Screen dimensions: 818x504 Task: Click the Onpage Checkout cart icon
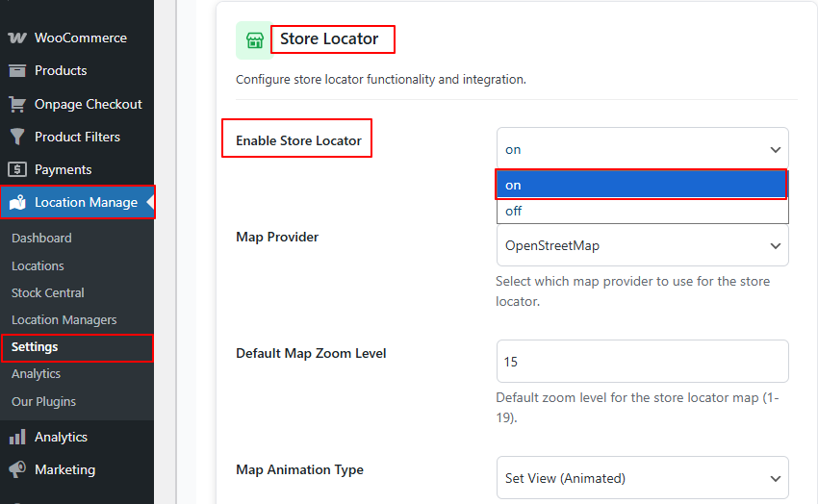(x=17, y=104)
